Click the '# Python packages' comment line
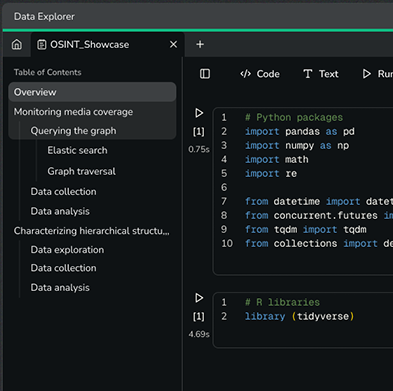The height and width of the screenshot is (391, 393). (x=294, y=117)
